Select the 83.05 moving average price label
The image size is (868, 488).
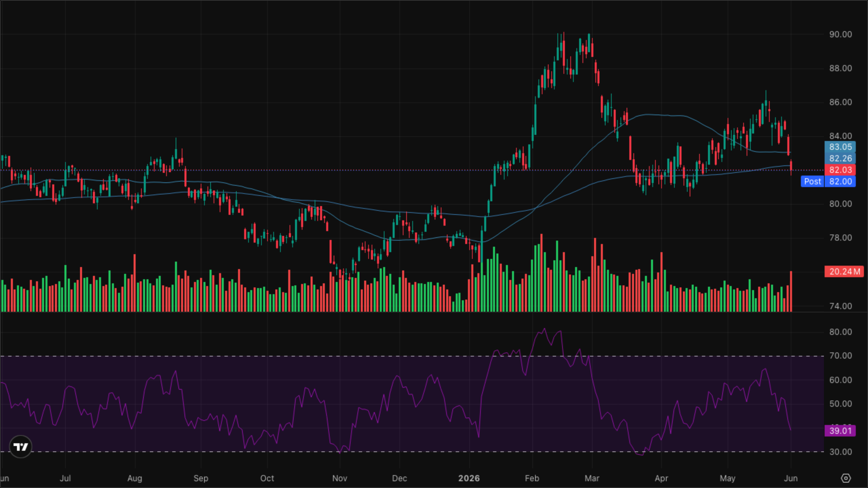(840, 147)
